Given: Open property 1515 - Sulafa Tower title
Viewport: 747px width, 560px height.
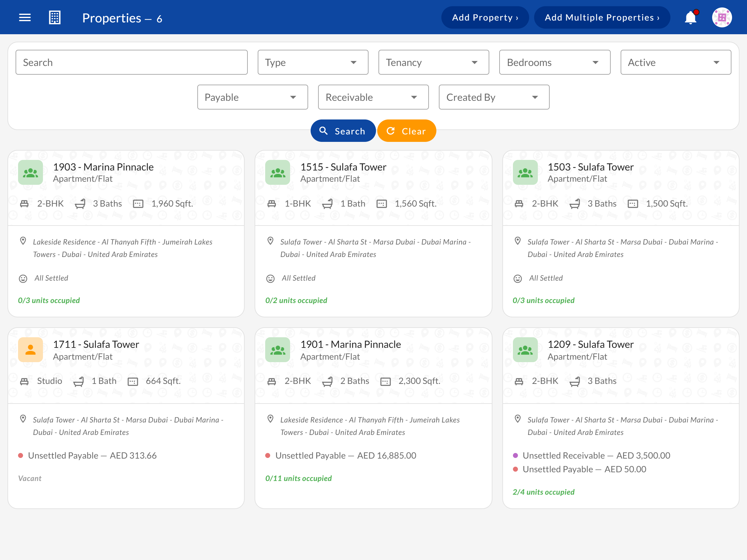Looking at the screenshot, I should (x=343, y=167).
